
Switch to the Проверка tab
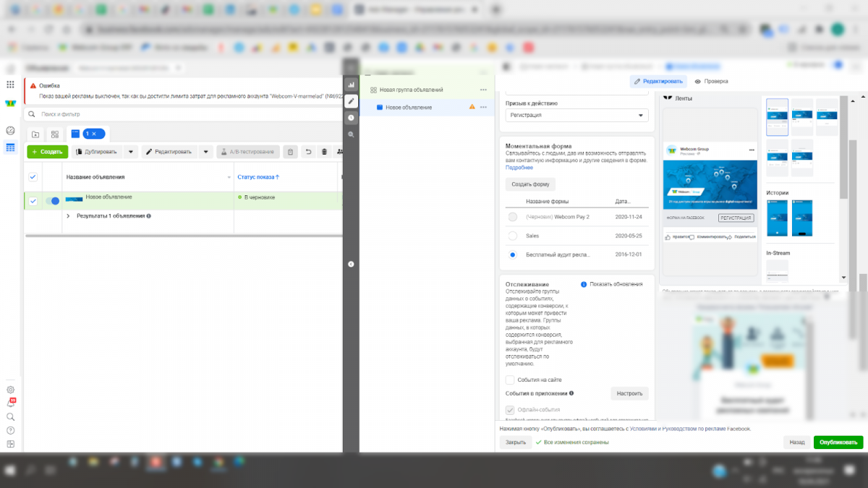tap(711, 82)
